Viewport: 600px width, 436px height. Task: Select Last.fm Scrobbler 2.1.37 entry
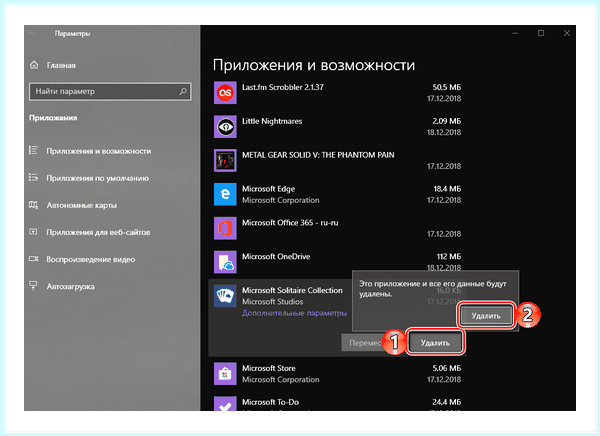283,87
